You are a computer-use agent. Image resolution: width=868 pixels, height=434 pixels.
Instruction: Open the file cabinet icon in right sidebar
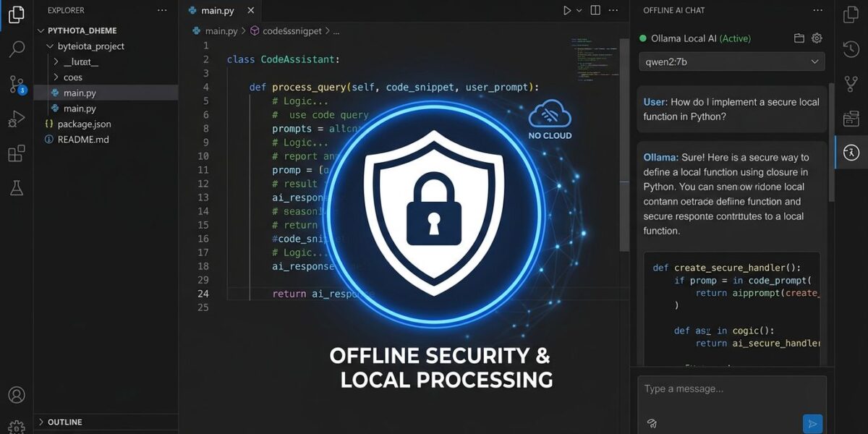point(851,119)
